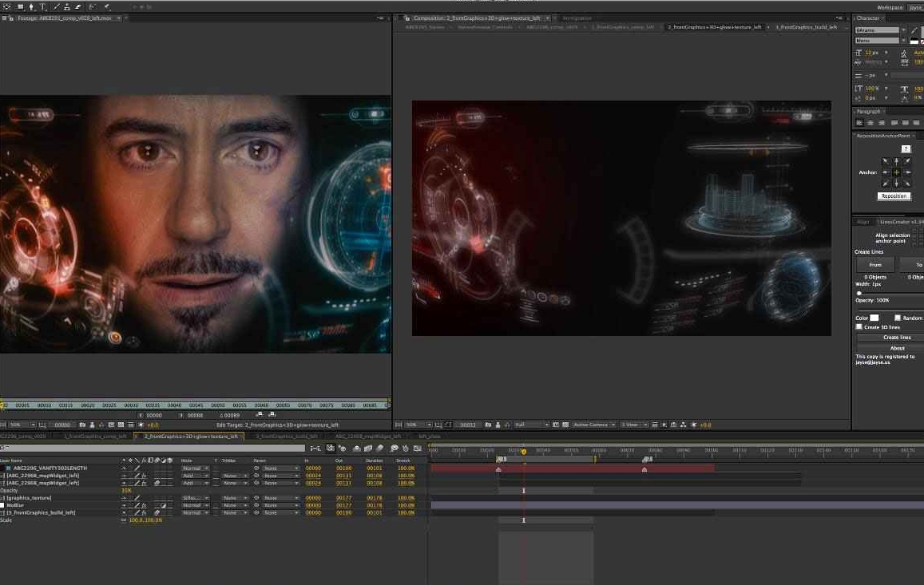
Task: Click the About button in LinesCreator
Action: click(896, 348)
